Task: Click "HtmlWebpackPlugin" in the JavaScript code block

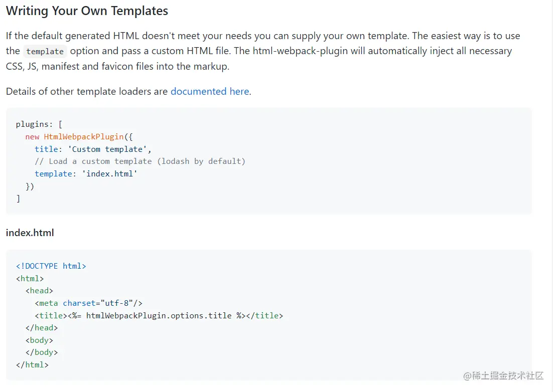Action: pyautogui.click(x=84, y=137)
